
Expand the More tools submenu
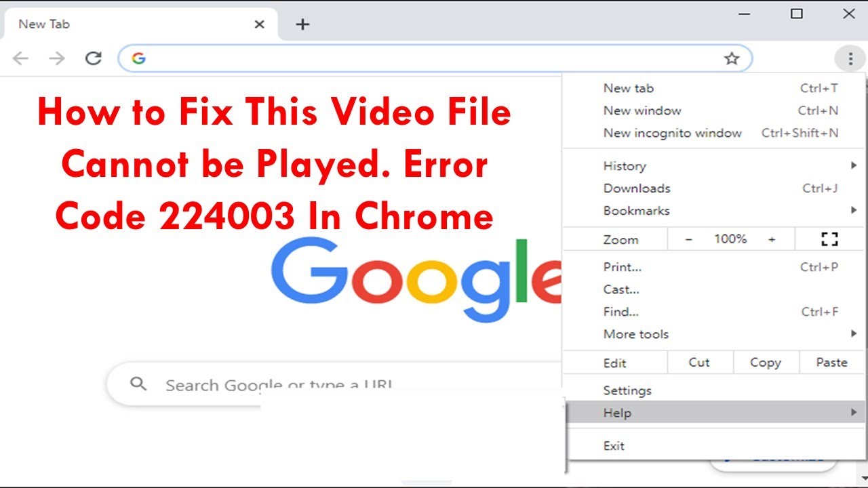coord(714,334)
